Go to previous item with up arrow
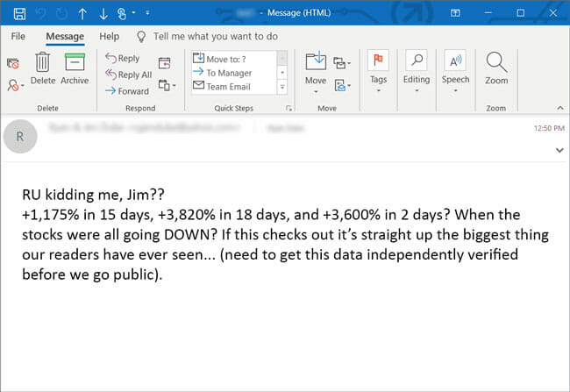This screenshot has height=392, width=570. [x=82, y=13]
